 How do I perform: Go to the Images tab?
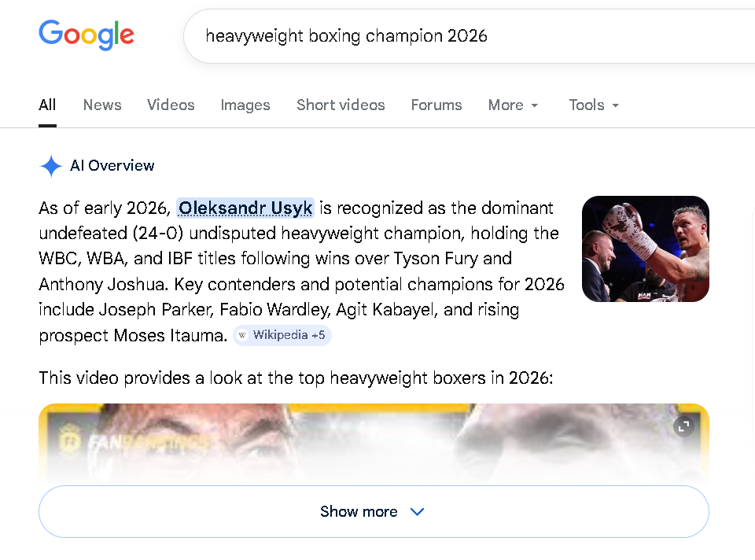(x=245, y=105)
